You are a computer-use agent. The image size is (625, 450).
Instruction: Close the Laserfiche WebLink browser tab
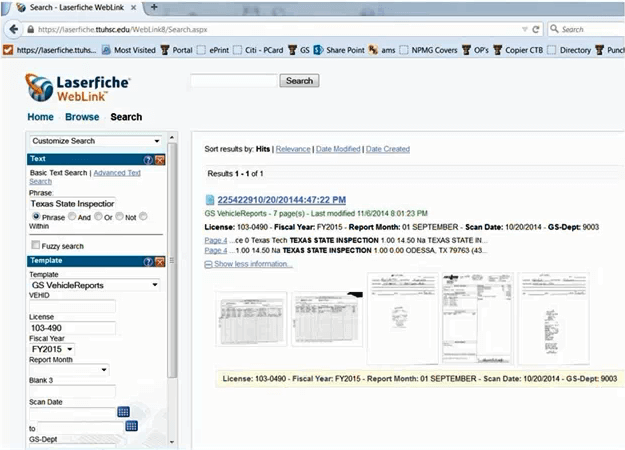(x=134, y=8)
